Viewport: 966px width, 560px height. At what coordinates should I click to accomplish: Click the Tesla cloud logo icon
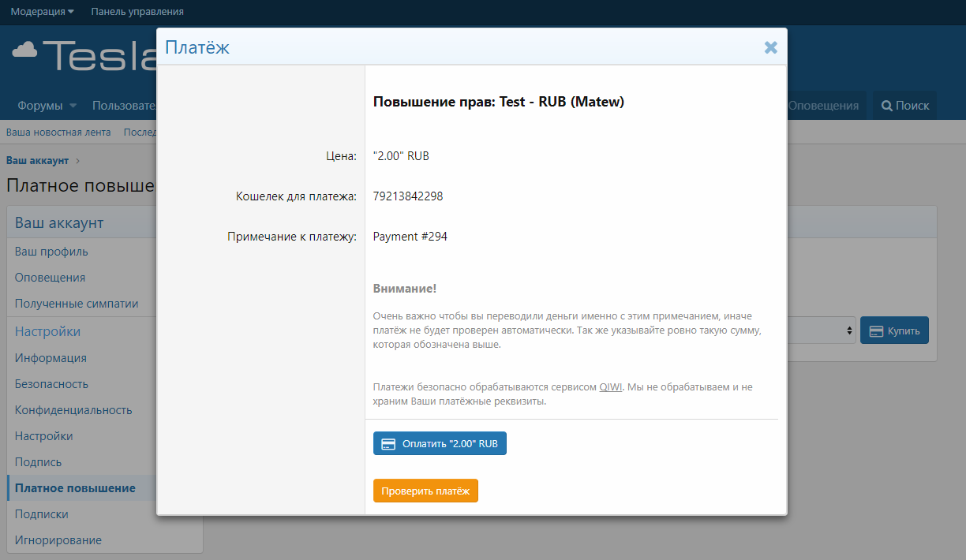(24, 50)
